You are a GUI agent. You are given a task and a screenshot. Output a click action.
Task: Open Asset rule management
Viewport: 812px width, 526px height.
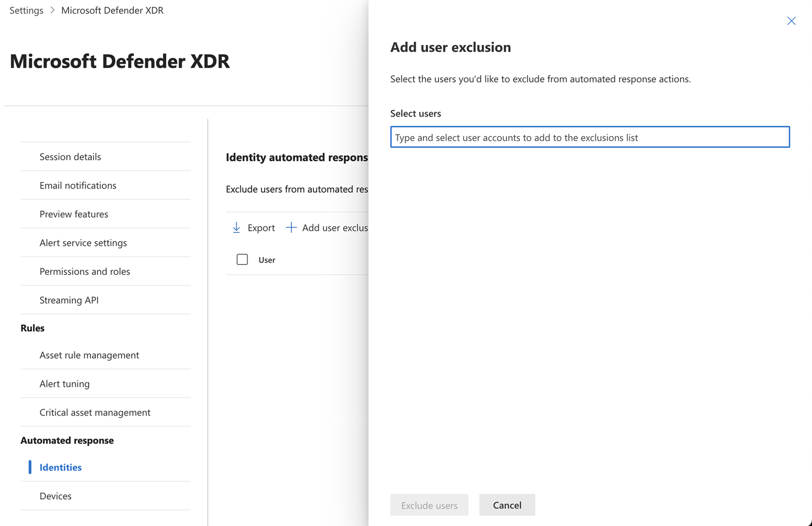106,355
